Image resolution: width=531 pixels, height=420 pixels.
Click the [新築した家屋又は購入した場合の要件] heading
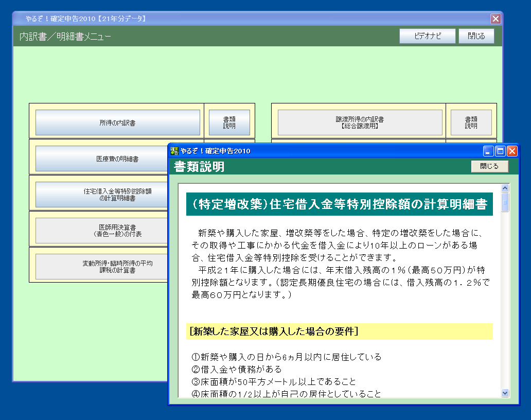tap(339, 331)
